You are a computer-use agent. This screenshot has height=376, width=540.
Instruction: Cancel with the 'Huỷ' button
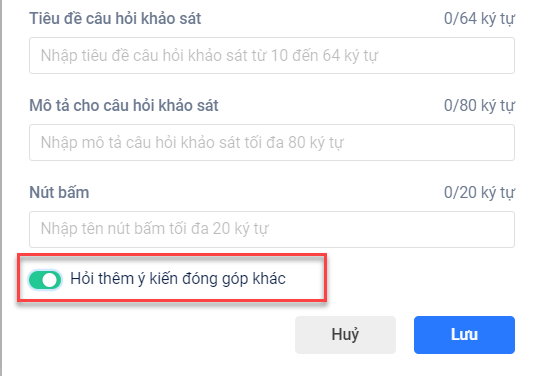345,335
